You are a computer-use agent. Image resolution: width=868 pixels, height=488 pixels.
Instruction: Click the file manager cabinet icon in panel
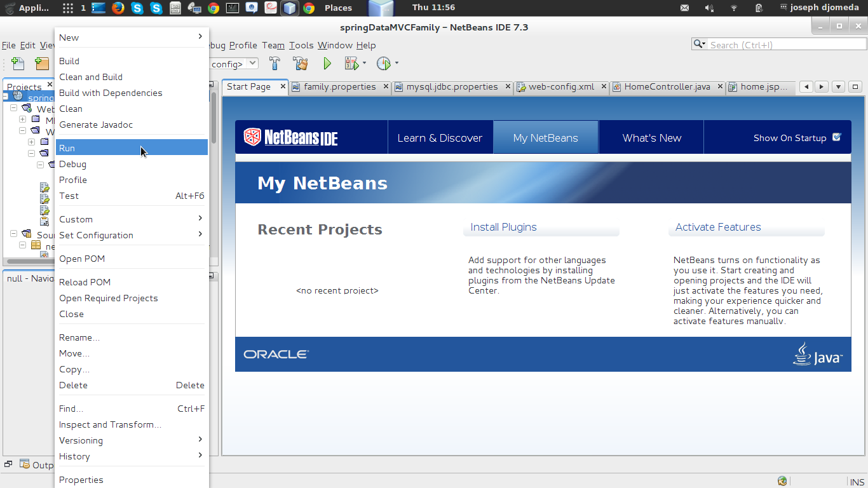[175, 8]
